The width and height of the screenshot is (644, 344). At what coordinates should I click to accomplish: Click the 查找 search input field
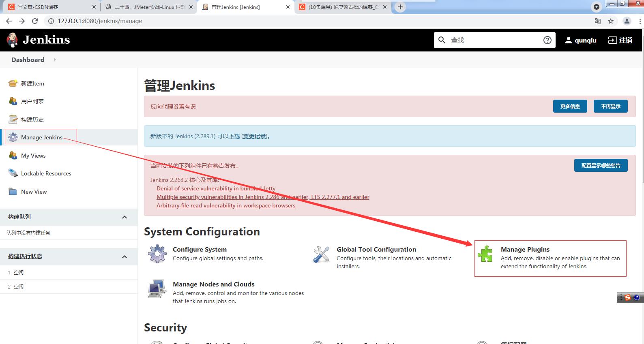[x=494, y=40]
